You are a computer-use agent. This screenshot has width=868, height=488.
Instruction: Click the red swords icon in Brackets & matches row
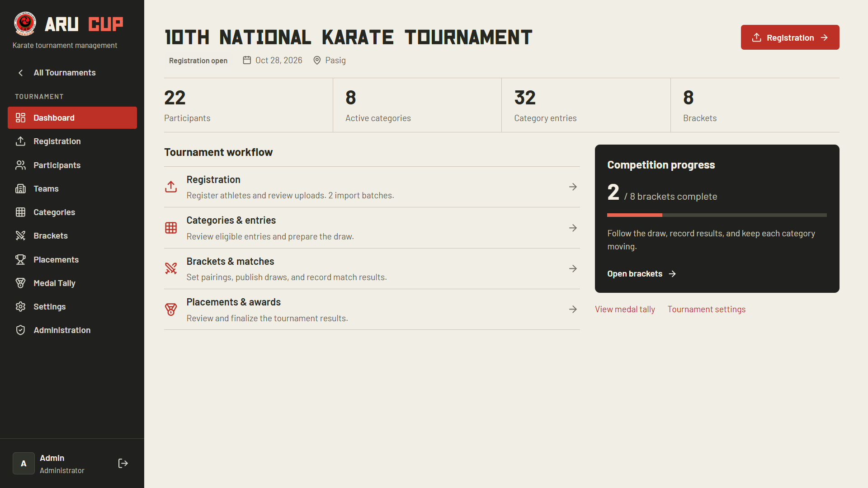(171, 269)
